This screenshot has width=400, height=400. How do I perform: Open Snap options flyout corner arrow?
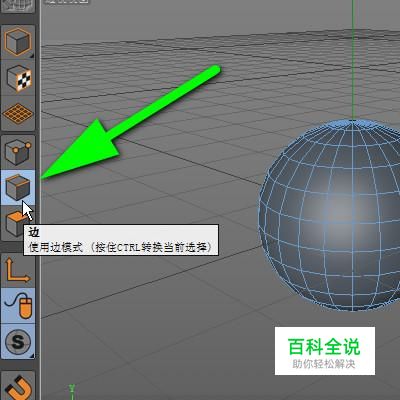[x=32, y=356]
